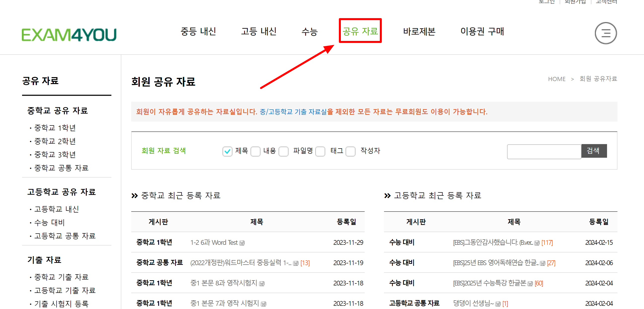Expand the 중학교 공유 자료 section

[x=58, y=111]
